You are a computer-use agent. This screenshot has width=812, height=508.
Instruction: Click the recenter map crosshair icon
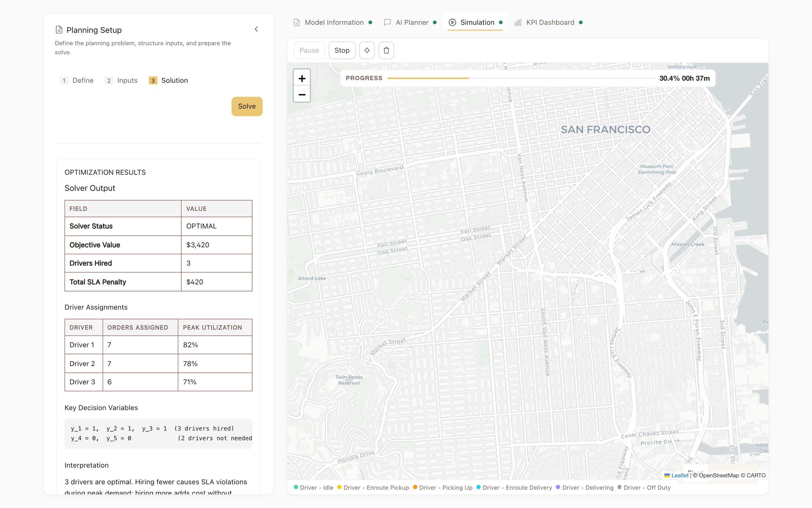(367, 50)
